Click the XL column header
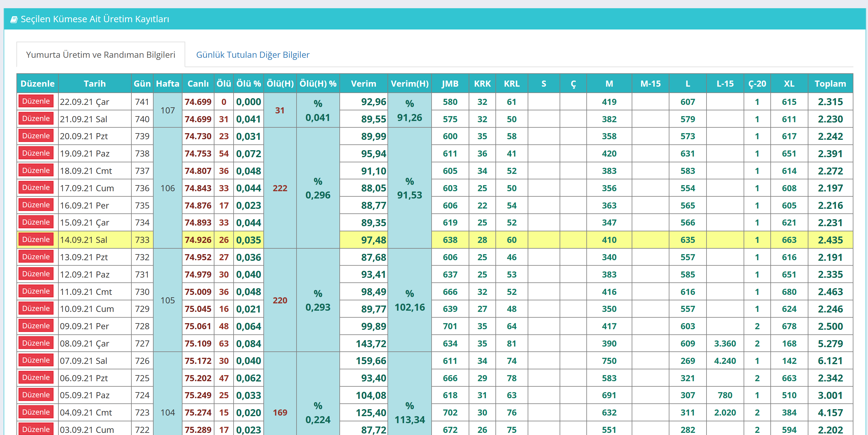The height and width of the screenshot is (435, 868). click(789, 84)
